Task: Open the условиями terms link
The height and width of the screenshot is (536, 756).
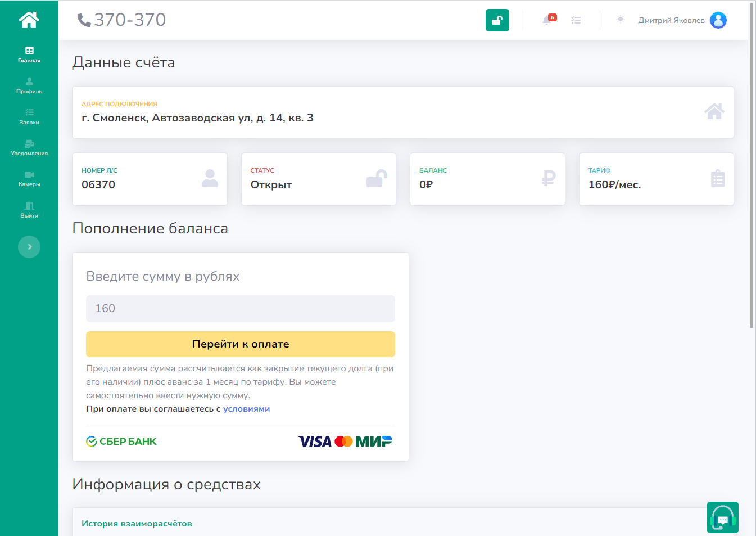Action: [x=246, y=409]
